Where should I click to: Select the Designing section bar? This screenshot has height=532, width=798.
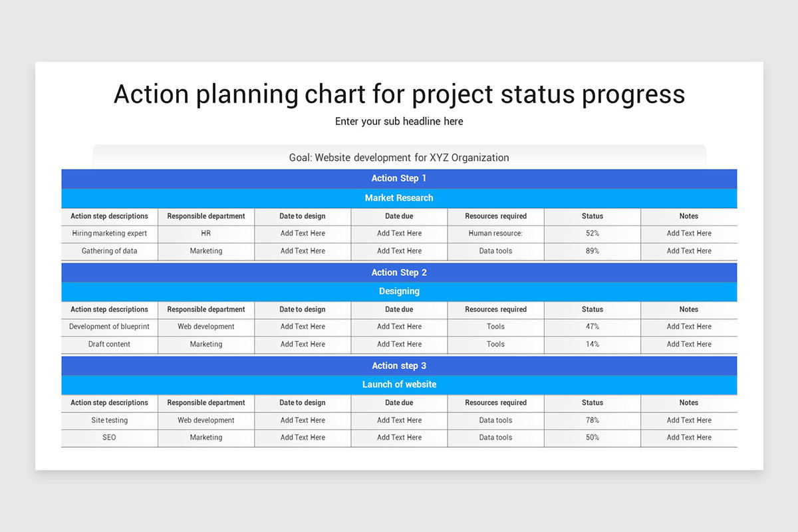tap(399, 291)
